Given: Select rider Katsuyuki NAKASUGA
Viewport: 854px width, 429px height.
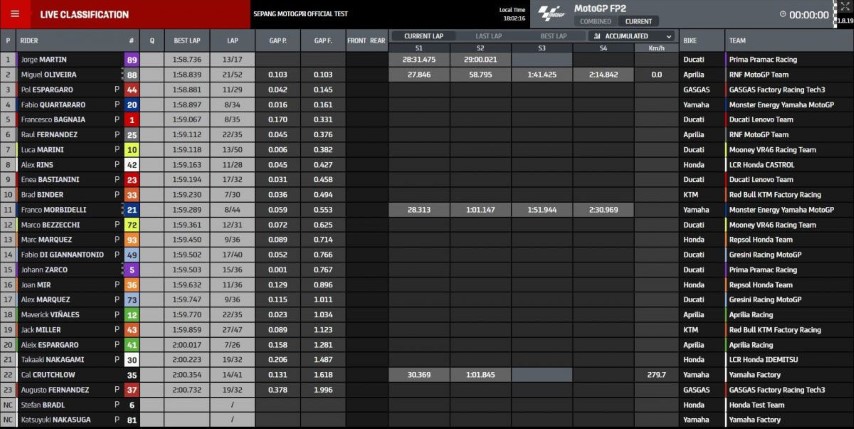Looking at the screenshot, I should pos(56,420).
